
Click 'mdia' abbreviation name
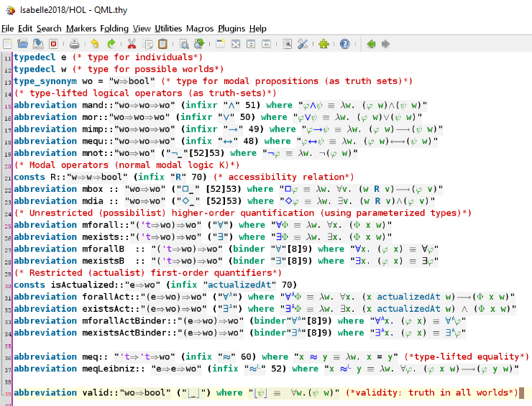tap(93, 201)
